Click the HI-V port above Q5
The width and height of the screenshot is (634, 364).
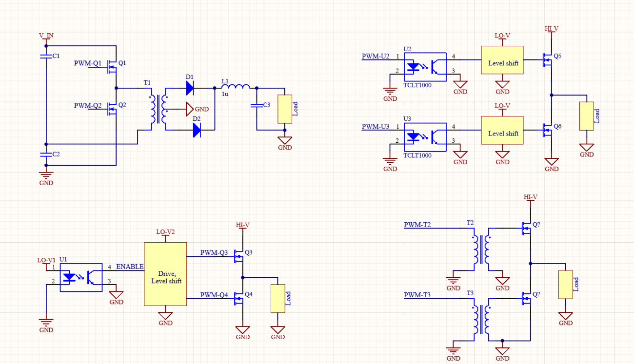click(552, 29)
